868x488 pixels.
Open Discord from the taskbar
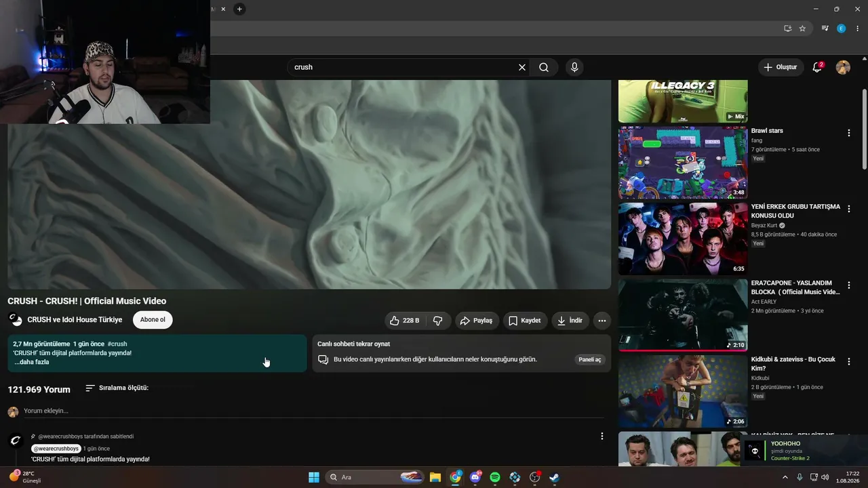tap(475, 477)
